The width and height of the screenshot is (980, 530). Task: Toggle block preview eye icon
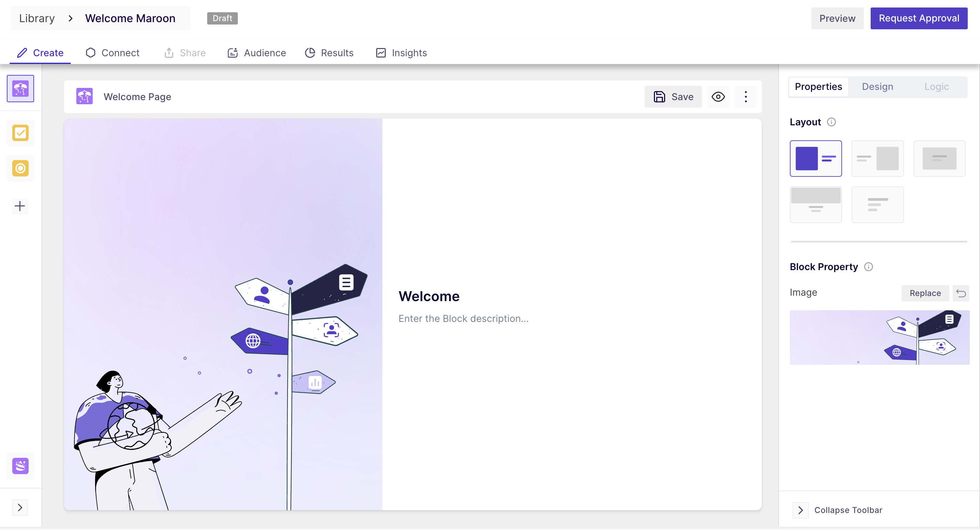click(718, 97)
